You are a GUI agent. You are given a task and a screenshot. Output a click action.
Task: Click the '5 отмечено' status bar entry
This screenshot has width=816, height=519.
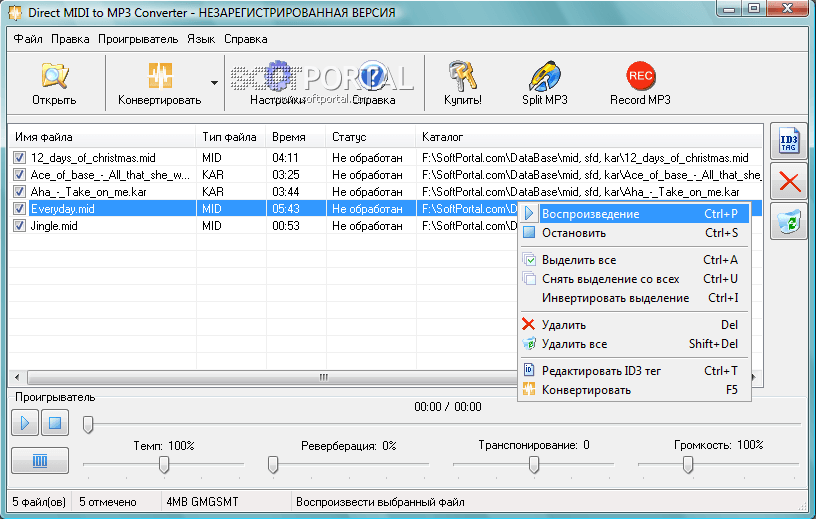108,502
